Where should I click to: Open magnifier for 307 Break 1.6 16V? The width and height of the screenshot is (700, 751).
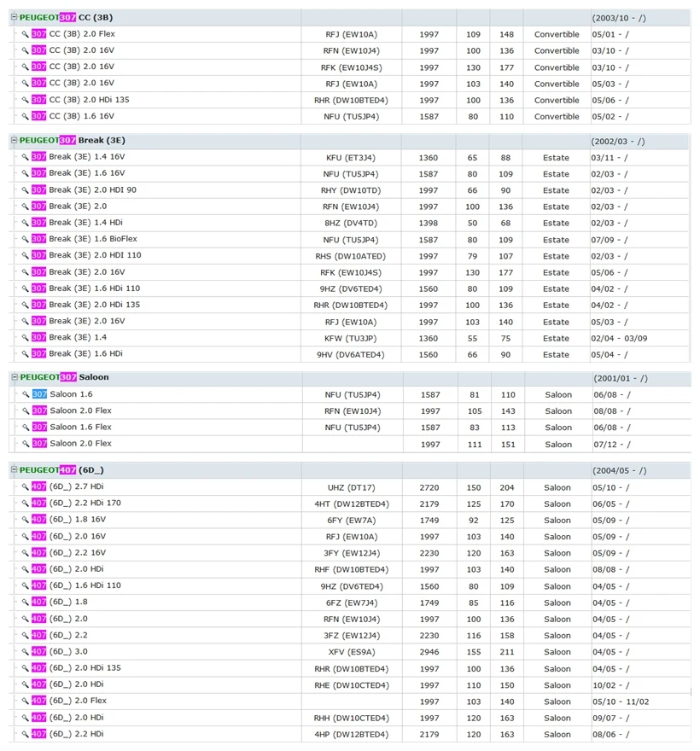[x=25, y=173]
